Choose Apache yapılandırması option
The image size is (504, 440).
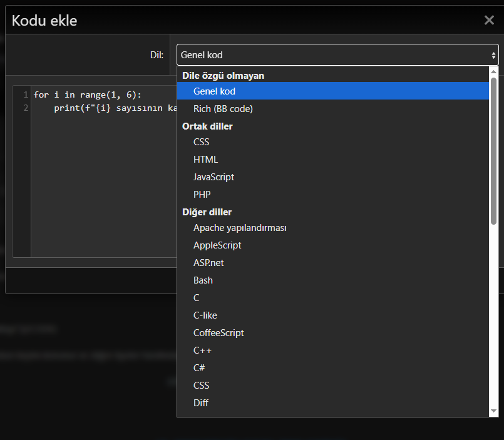click(332, 228)
